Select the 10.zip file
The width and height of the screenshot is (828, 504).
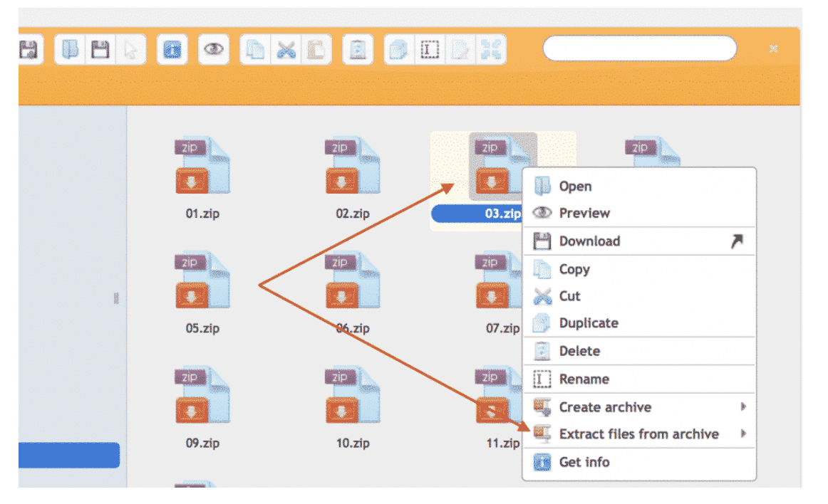pyautogui.click(x=352, y=407)
